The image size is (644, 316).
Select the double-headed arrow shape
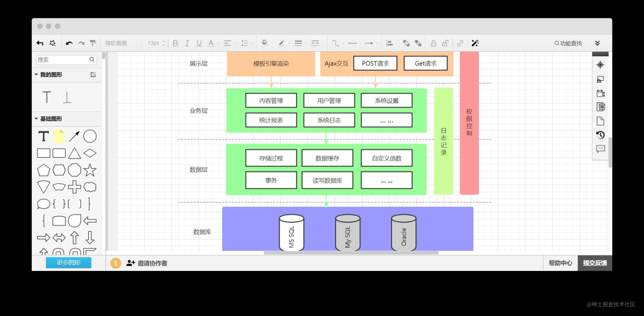59,238
